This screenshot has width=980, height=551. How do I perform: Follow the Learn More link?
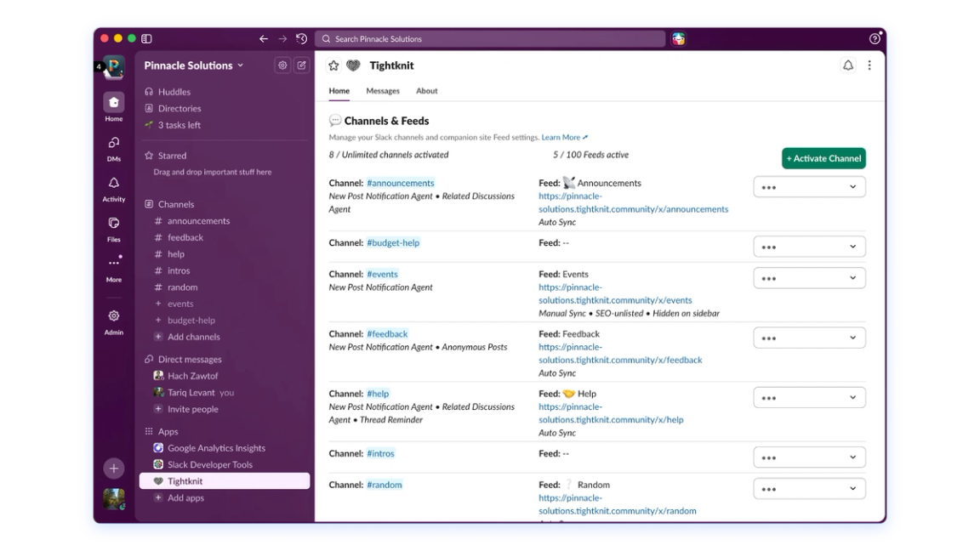564,138
